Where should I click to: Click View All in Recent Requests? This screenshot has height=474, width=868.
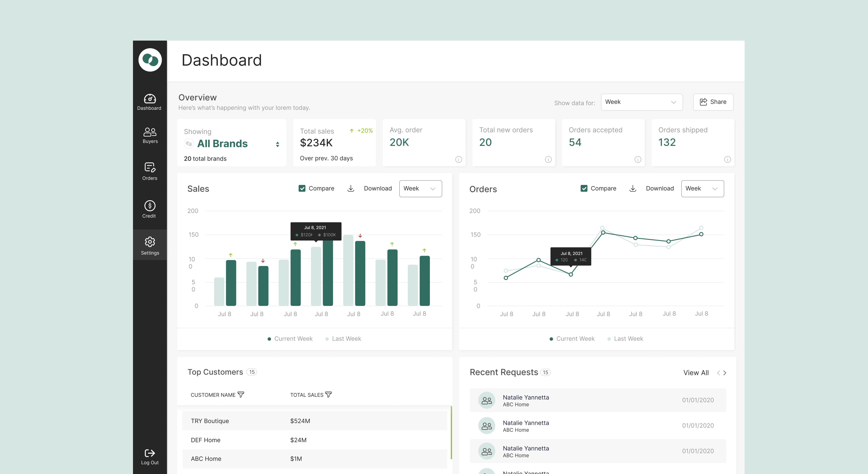point(696,373)
